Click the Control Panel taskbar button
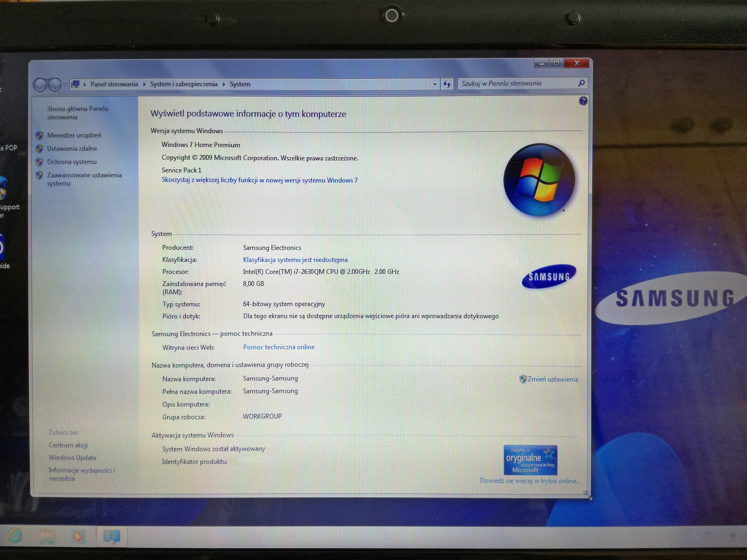This screenshot has height=560, width=747. 112,536
